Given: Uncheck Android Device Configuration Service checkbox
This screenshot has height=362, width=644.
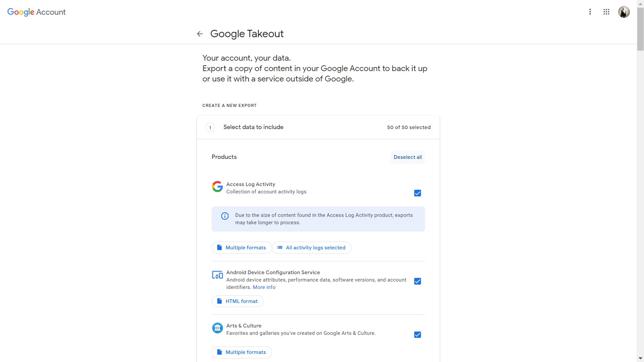Looking at the screenshot, I should (418, 281).
